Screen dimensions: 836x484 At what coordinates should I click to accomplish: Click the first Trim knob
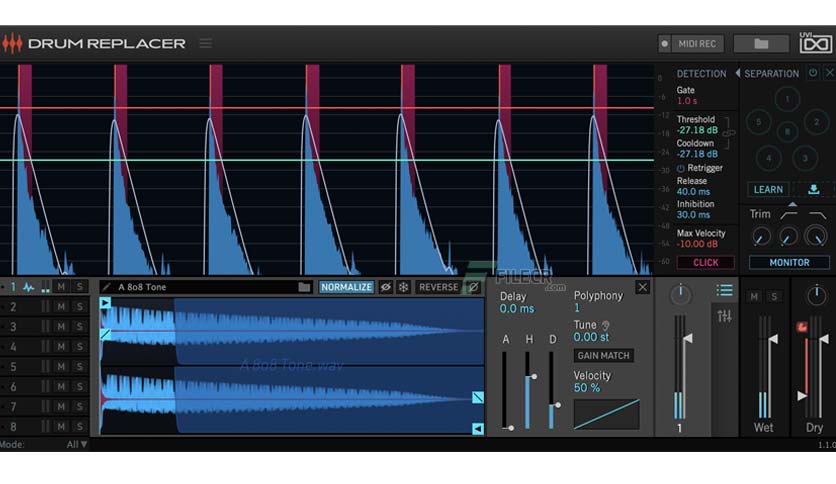[x=761, y=236]
